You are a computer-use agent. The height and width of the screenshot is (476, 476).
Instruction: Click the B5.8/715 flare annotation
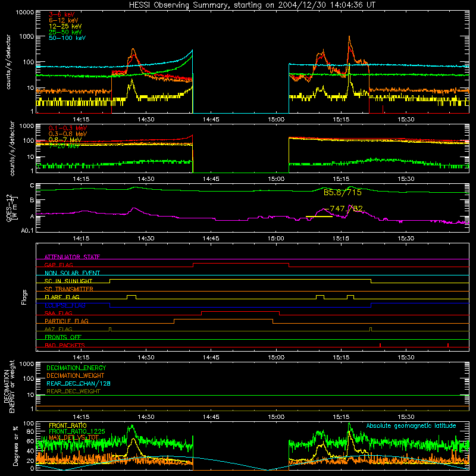coord(343,192)
